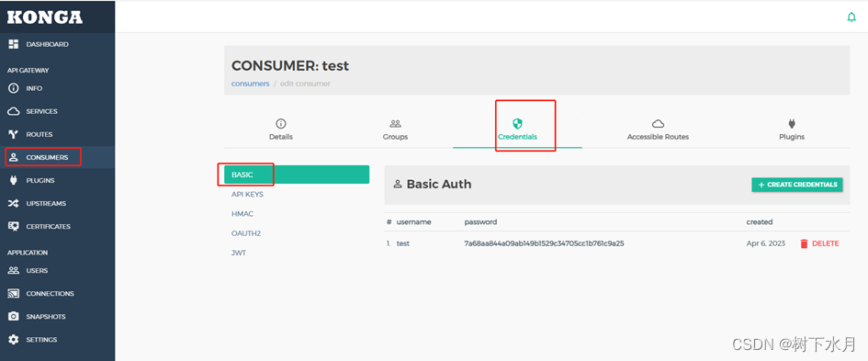Open CERTIFICATES label in sidebar
Image resolution: width=868 pixels, height=361 pixels.
pos(48,227)
